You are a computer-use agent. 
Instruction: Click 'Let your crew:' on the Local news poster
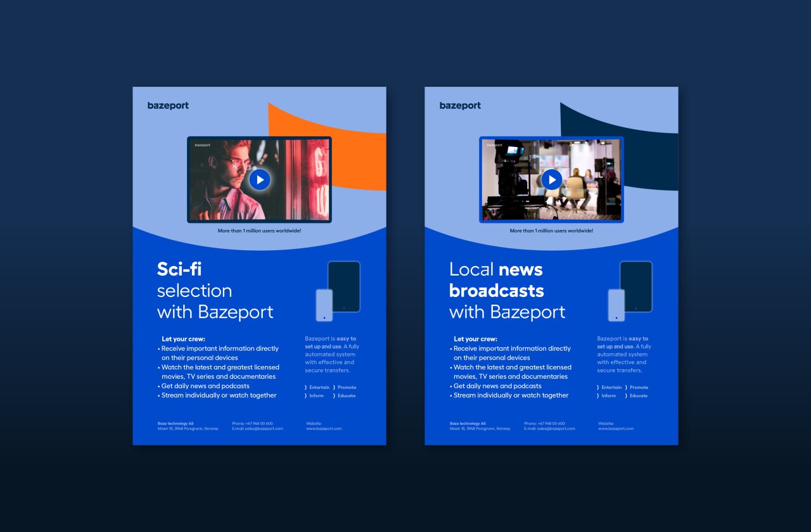pyautogui.click(x=475, y=339)
